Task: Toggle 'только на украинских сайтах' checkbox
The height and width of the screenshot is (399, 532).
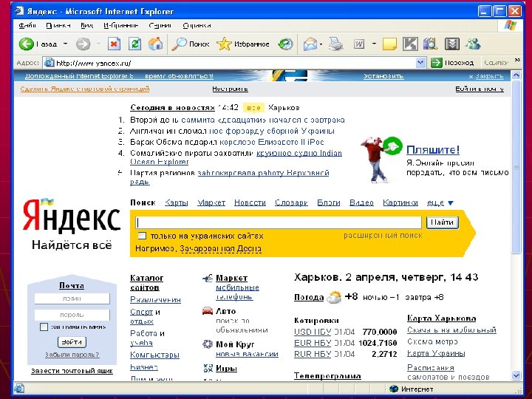Action: click(x=142, y=236)
